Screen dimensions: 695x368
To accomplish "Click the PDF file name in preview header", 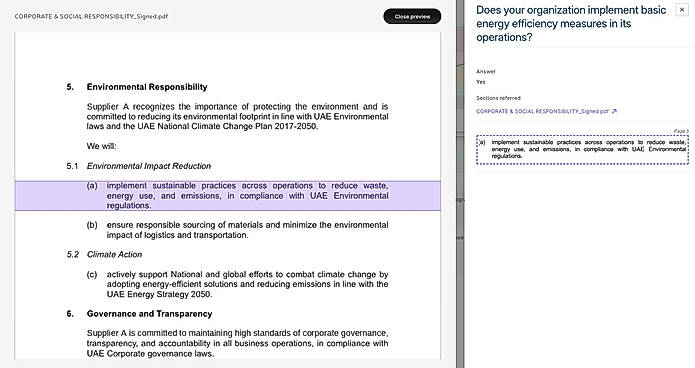I will click(91, 16).
